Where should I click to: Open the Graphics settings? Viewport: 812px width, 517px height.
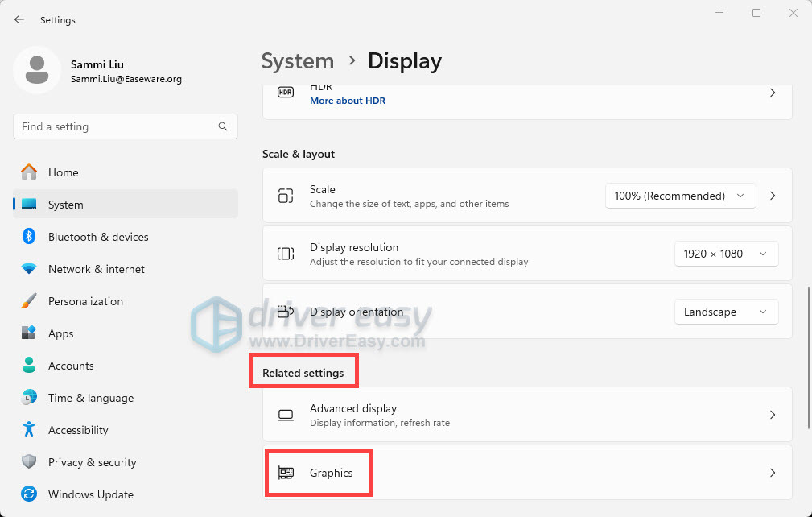point(331,473)
